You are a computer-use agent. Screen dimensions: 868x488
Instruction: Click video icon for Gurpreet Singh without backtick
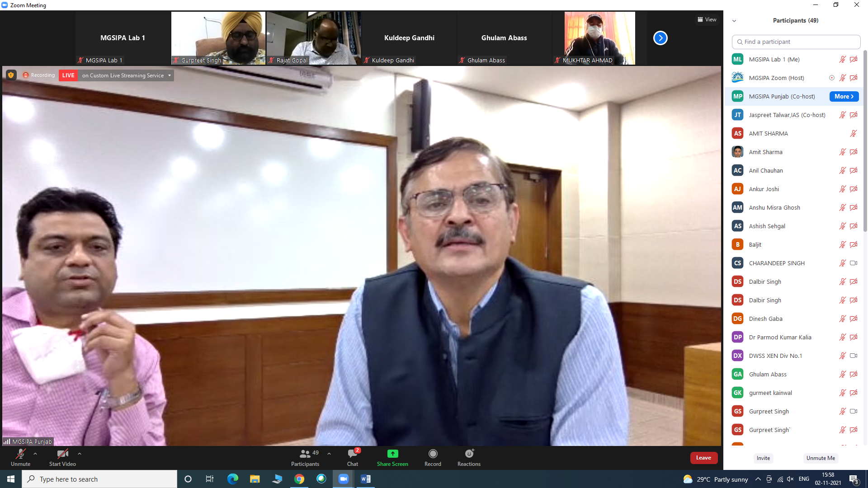pos(854,411)
